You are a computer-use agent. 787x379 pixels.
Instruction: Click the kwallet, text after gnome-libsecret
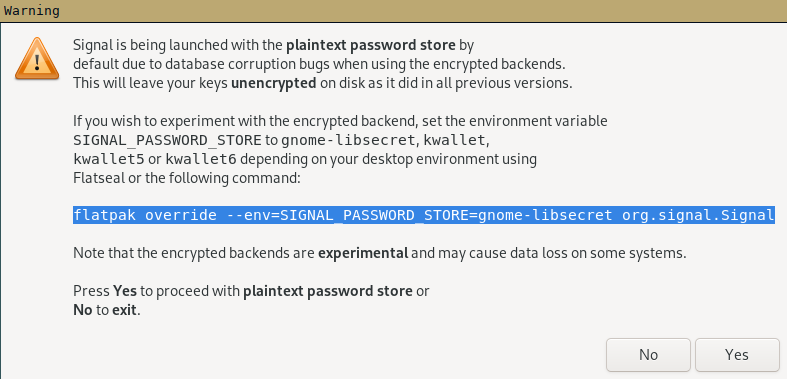(x=452, y=140)
